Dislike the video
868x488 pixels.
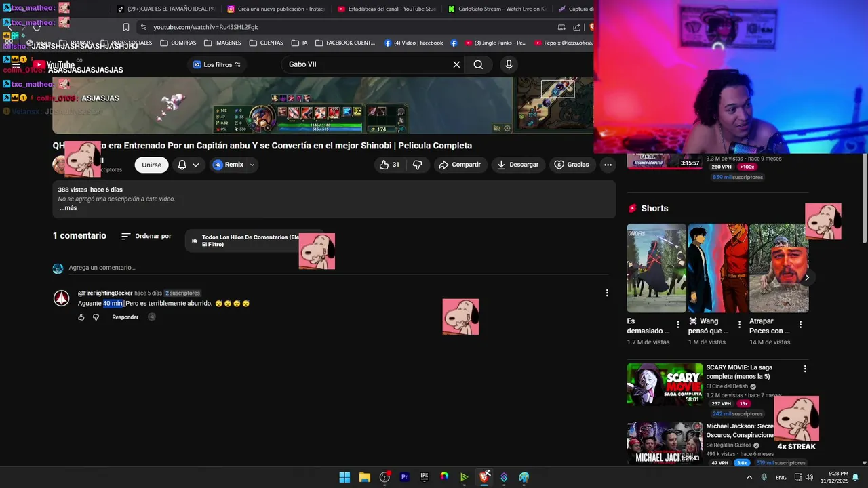(x=418, y=165)
